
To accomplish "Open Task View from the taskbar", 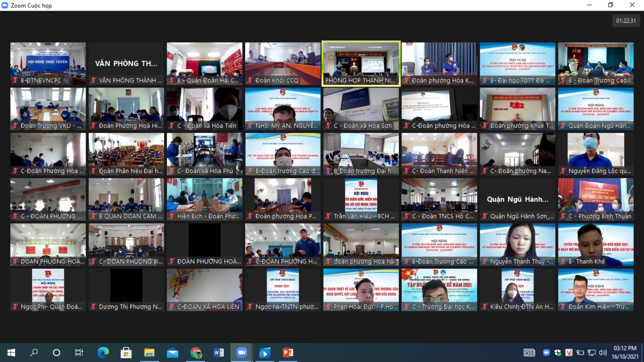I will 79,353.
